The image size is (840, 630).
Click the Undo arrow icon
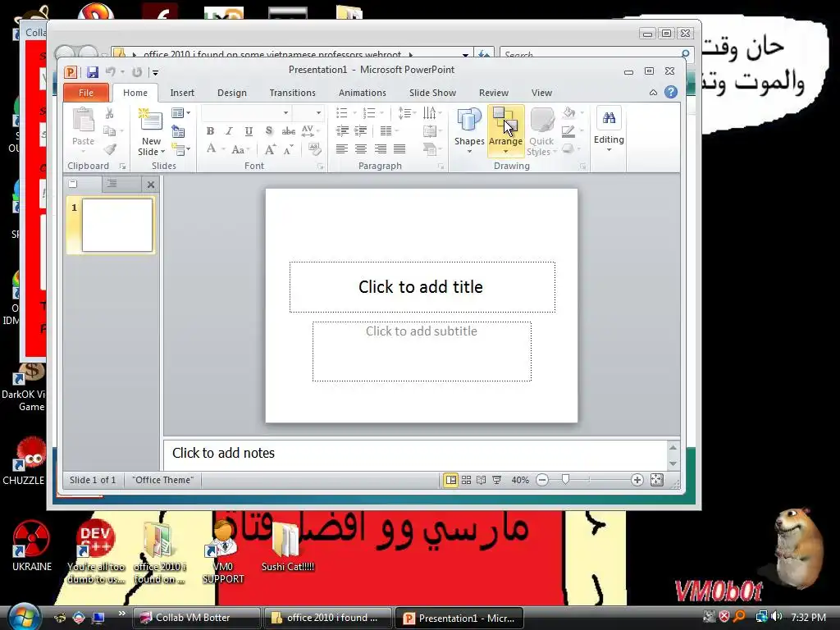click(111, 72)
